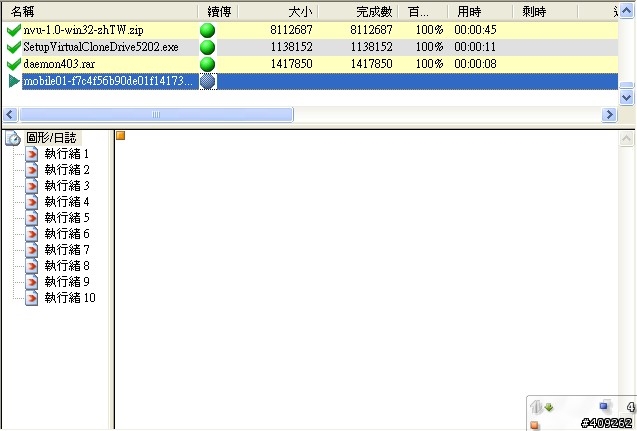Sort list by 名稱 column header
Image resolution: width=637 pixels, height=431 pixels.
100,12
